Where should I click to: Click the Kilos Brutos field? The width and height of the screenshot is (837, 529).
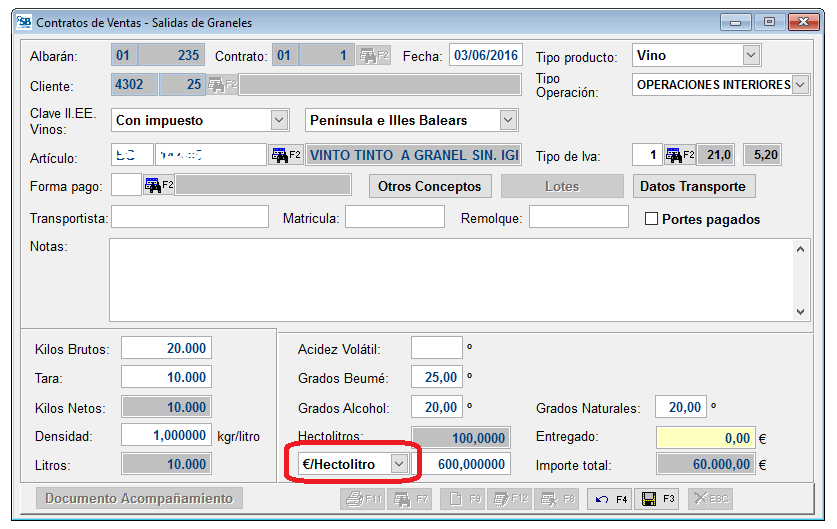point(167,348)
